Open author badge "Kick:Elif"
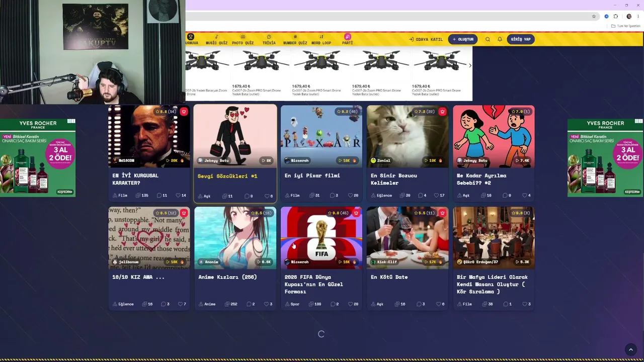 pos(385,262)
